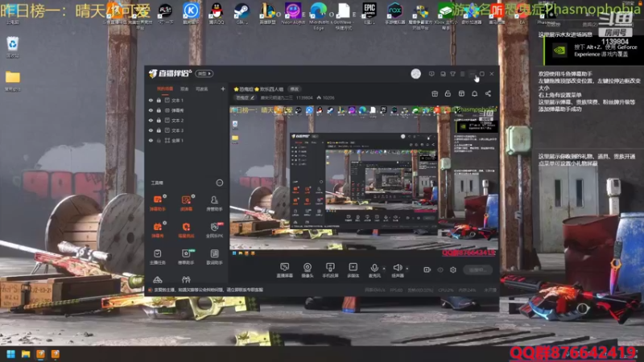
Task: Open the orange 弹幕助手 tool in the toolbox
Action: 158,204
